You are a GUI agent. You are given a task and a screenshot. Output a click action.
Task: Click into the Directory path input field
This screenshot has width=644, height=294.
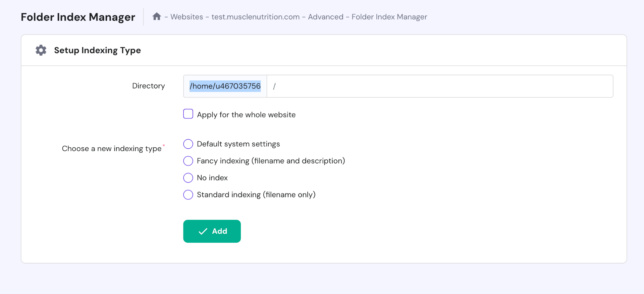(439, 86)
